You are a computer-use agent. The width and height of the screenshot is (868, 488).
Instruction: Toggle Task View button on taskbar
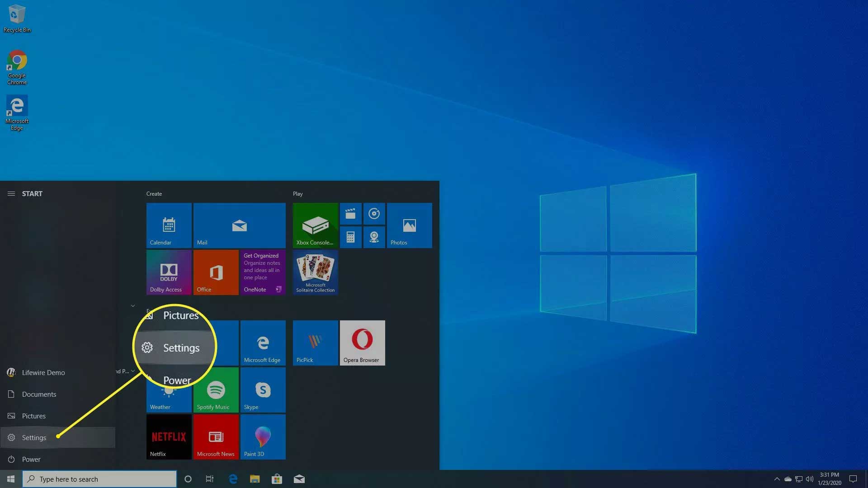click(x=210, y=479)
